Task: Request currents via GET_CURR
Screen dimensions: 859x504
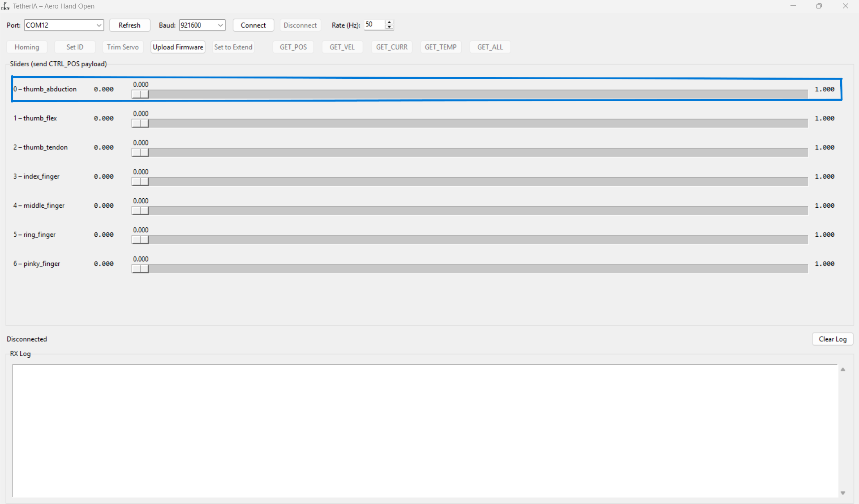Action: (x=391, y=47)
